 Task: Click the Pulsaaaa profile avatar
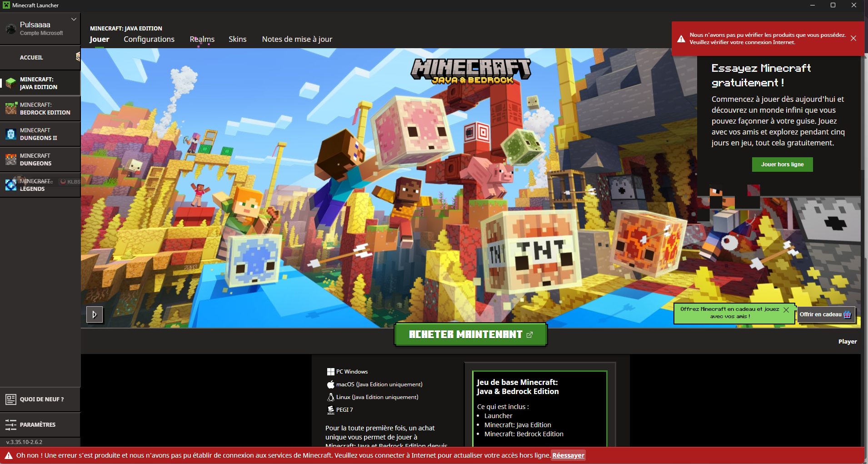pyautogui.click(x=11, y=29)
